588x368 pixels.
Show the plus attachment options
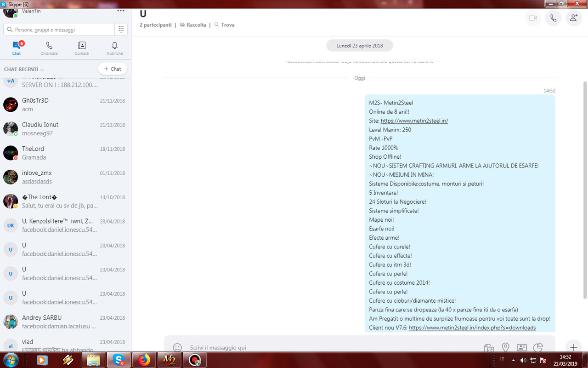573,347
